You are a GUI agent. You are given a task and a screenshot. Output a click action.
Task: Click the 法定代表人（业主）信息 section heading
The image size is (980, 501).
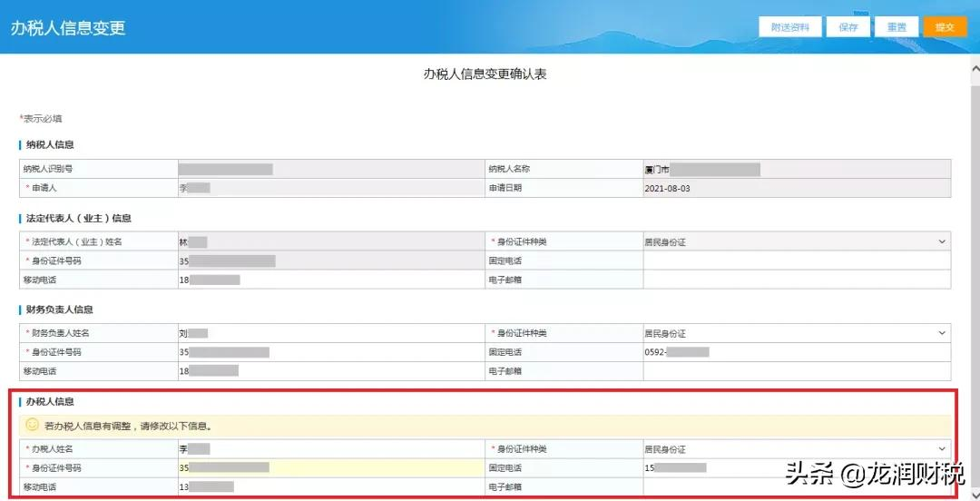point(79,219)
